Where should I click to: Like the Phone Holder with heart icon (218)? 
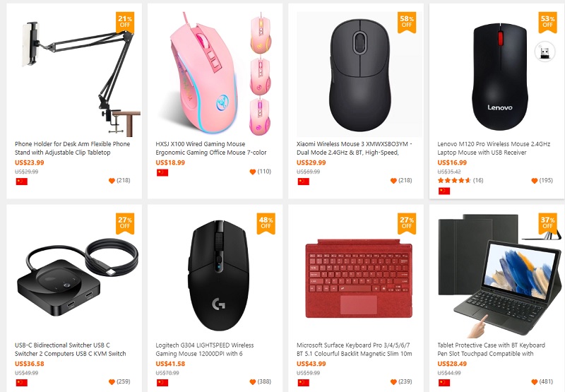coord(112,181)
